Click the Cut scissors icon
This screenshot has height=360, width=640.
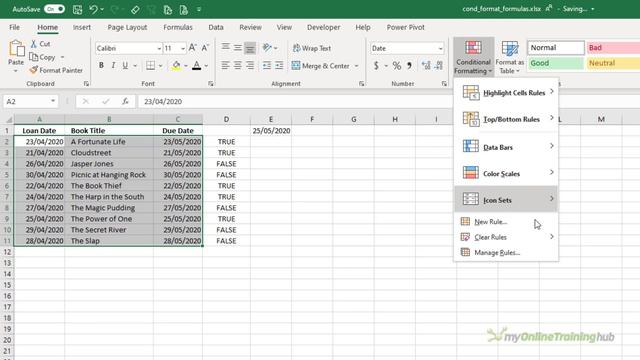point(34,44)
